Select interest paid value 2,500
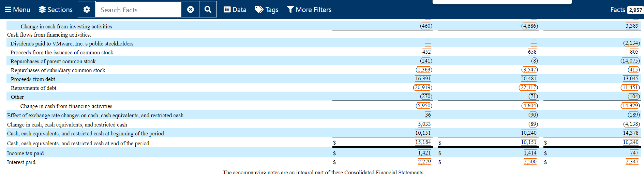This screenshot has width=644, height=174. click(530, 161)
